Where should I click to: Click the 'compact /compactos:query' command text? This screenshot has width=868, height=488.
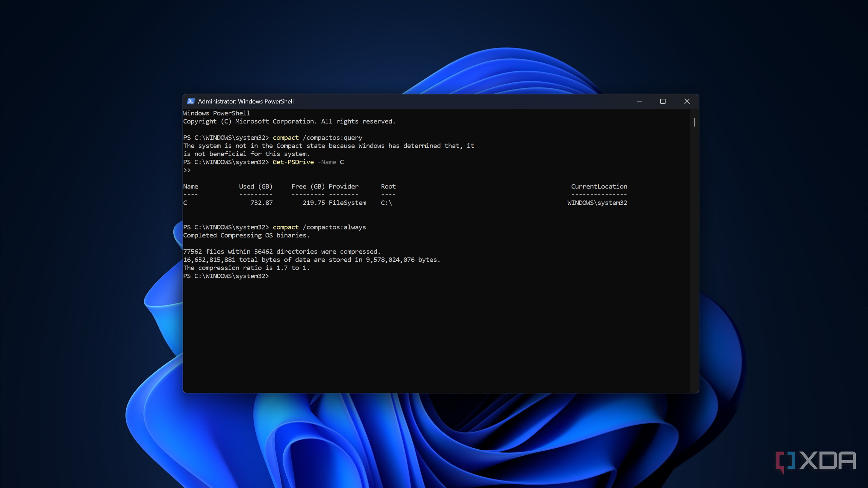click(317, 138)
